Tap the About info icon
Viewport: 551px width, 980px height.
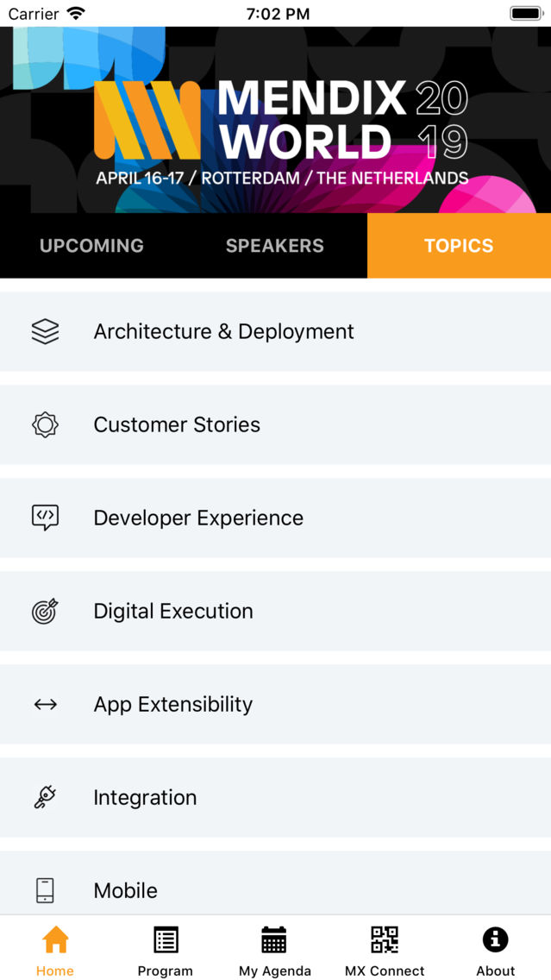[496, 939]
